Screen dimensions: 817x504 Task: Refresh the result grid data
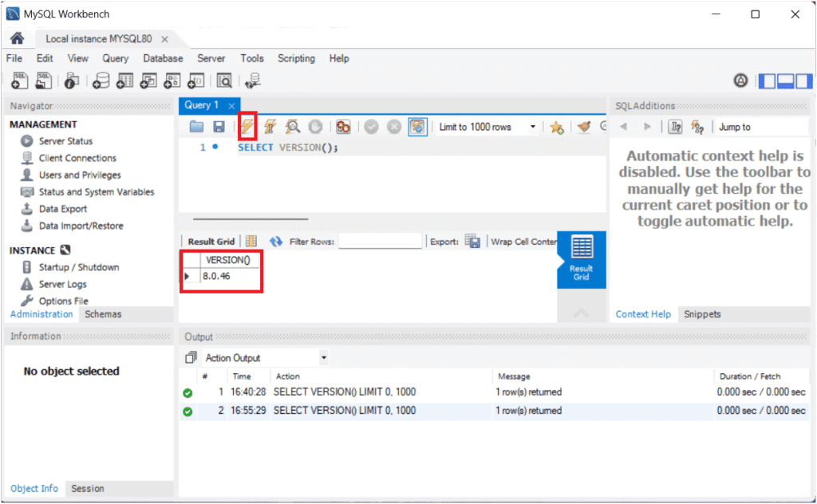click(x=275, y=241)
